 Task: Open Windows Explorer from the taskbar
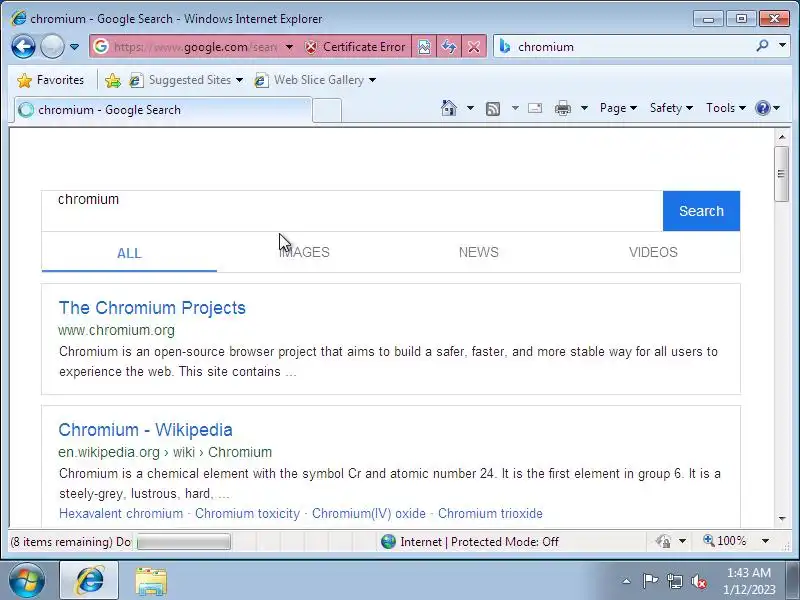click(x=151, y=581)
